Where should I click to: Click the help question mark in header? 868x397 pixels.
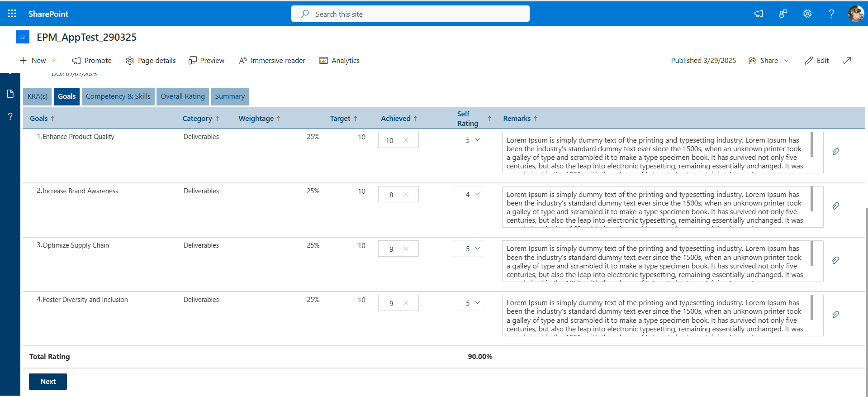coord(831,14)
